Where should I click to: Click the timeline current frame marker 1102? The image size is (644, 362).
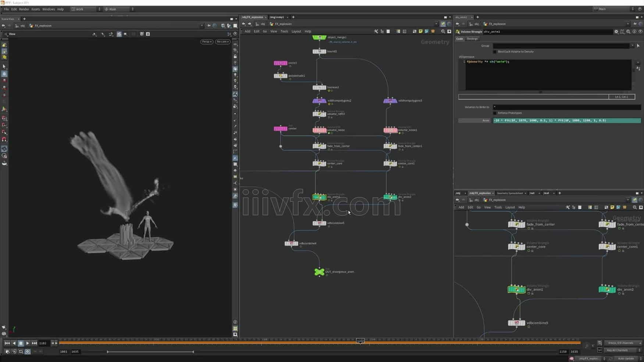[x=360, y=341]
